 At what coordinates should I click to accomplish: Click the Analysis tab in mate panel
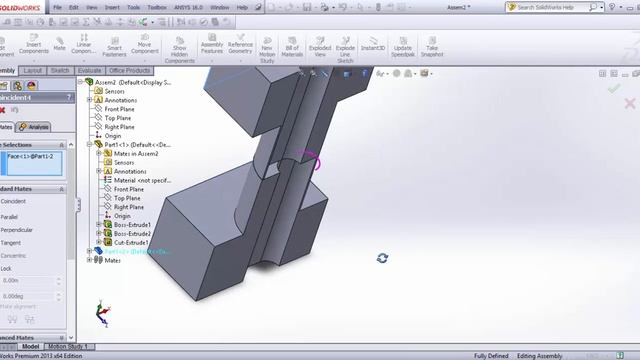34,127
